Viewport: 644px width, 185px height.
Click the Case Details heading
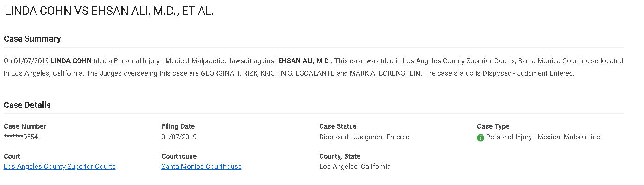pos(27,105)
